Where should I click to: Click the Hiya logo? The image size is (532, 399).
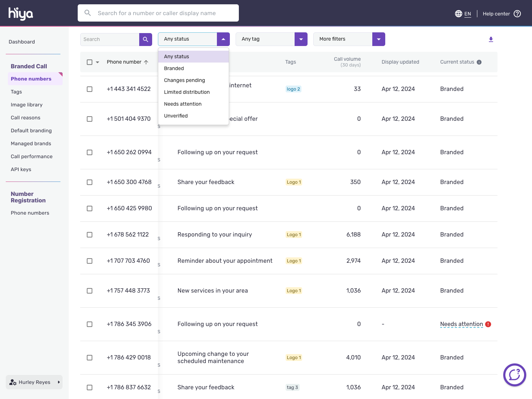point(21,13)
